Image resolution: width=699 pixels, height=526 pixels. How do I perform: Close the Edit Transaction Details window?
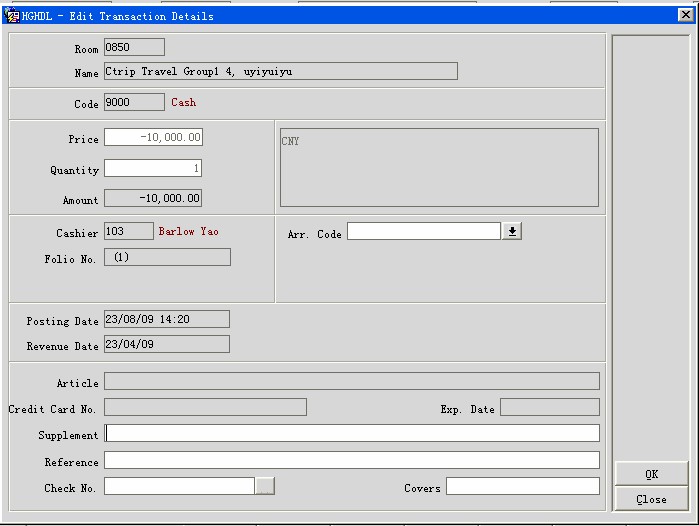686,15
